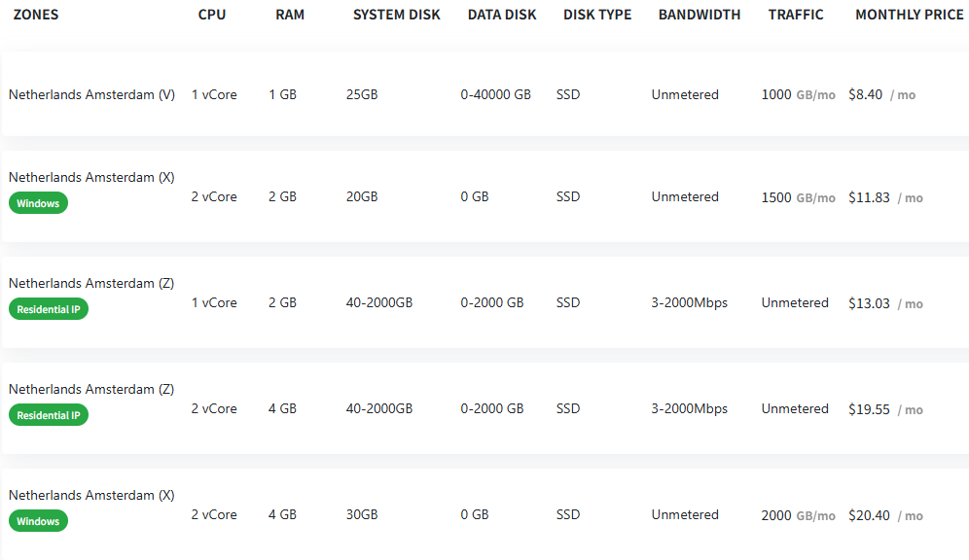Screen dimensions: 969x560
Task: Click the CPU column header
Action: (212, 15)
